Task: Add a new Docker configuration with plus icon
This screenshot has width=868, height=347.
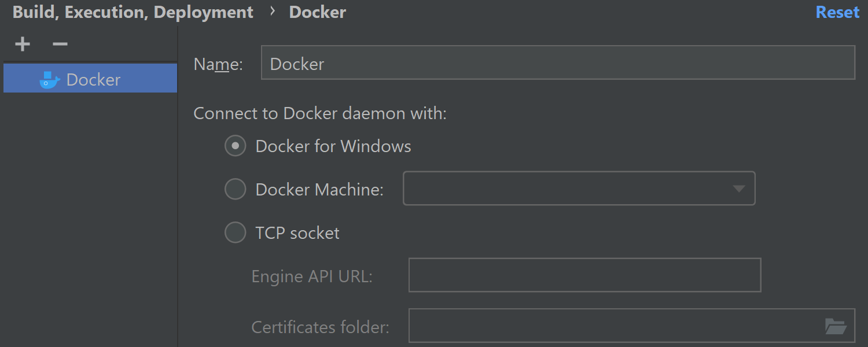Action: (x=23, y=44)
